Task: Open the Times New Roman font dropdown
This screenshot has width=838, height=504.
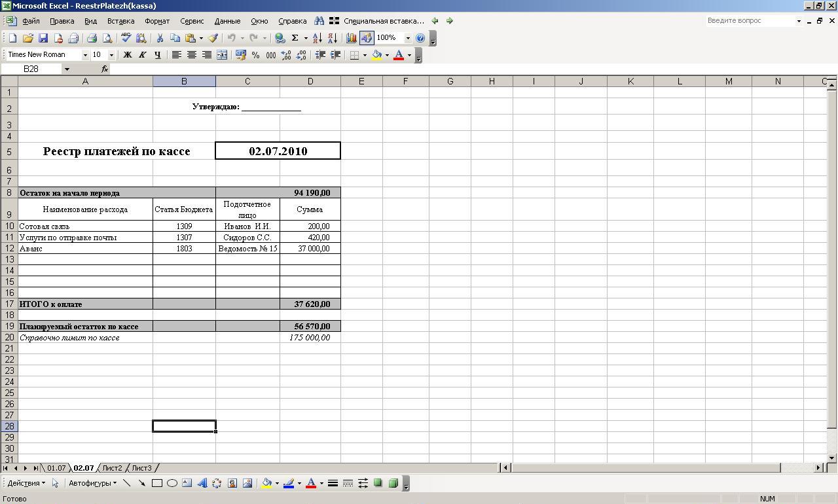Action: coord(85,55)
